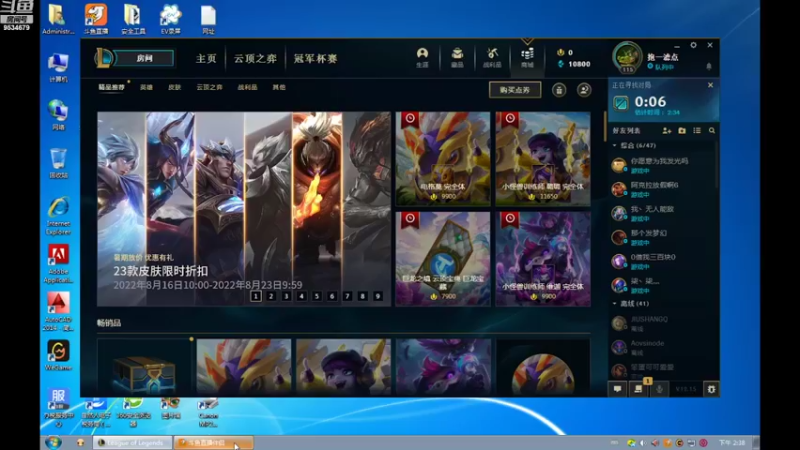Open the 9900-priced yellow dragon item card
800x450 pixels.
(x=443, y=159)
